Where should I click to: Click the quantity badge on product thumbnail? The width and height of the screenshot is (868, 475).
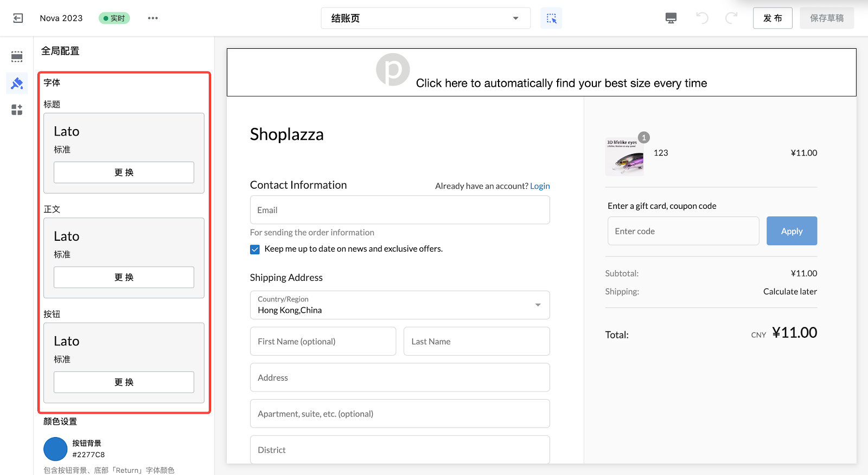(x=644, y=138)
